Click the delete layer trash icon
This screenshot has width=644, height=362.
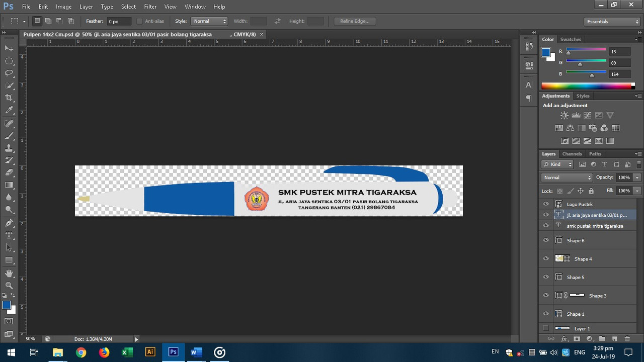click(x=627, y=339)
